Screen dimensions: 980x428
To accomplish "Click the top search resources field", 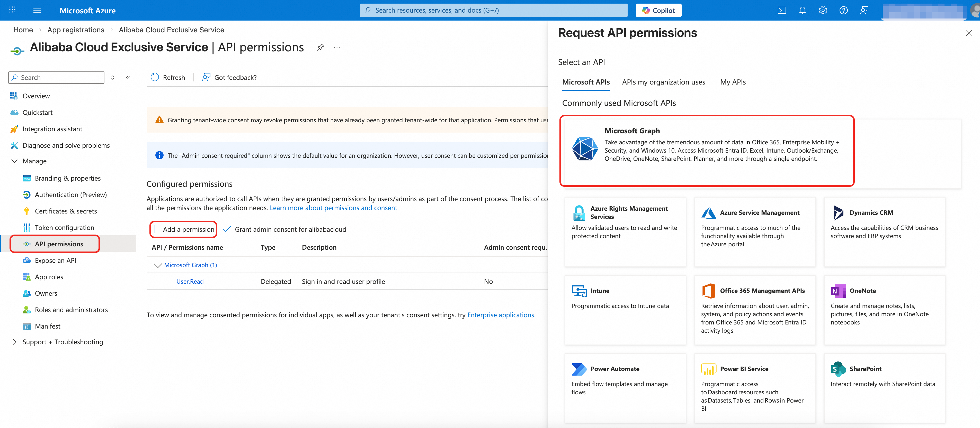I will tap(493, 10).
